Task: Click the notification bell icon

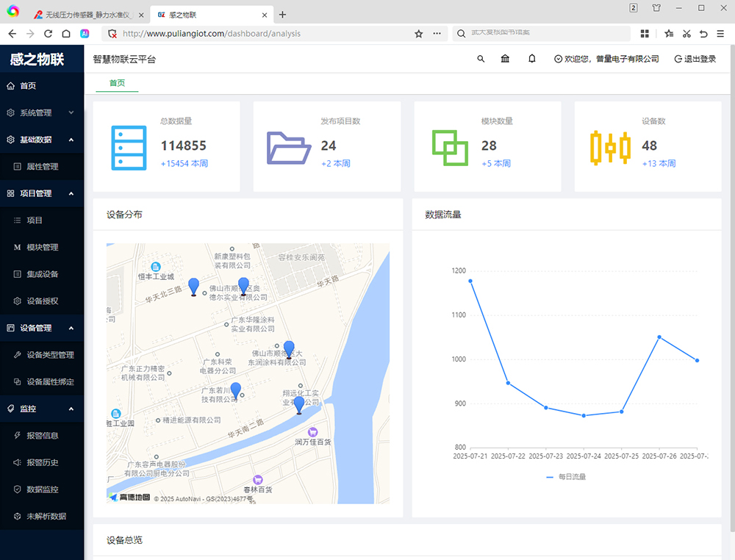Action: click(x=531, y=59)
